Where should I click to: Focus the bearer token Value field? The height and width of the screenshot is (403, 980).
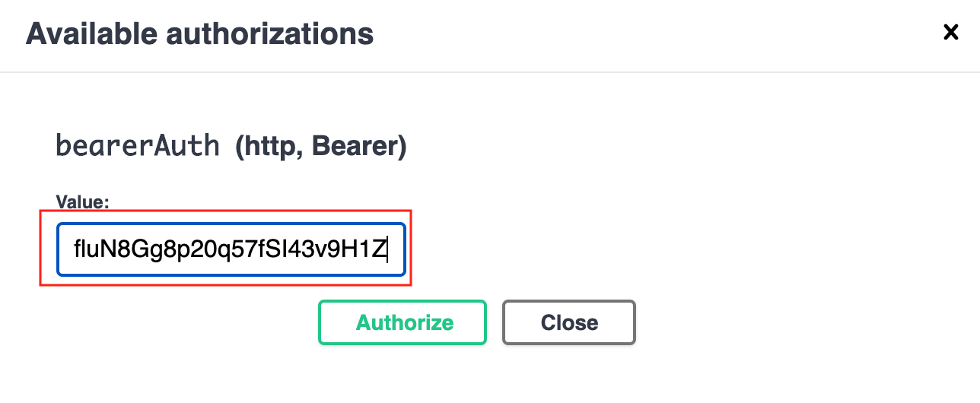pos(231,249)
